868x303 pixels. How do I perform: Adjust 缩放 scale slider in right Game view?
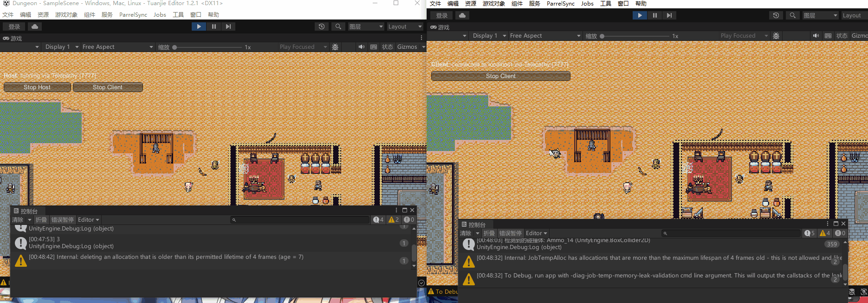635,36
